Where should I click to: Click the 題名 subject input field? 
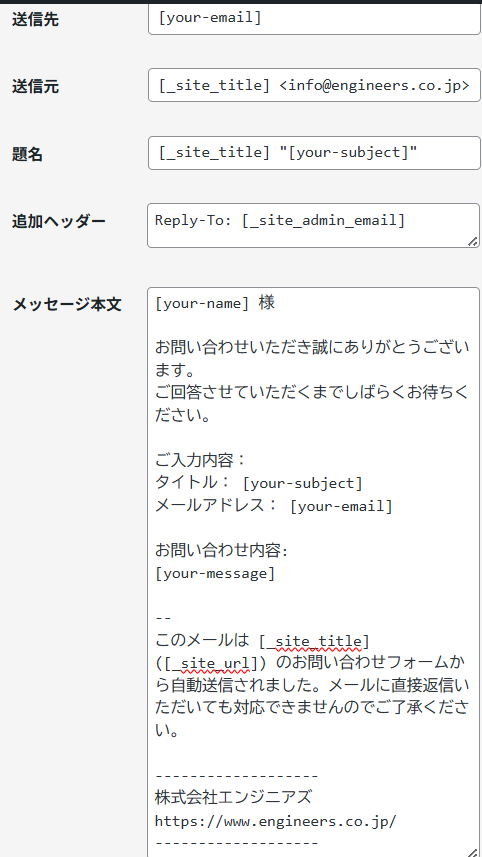pos(314,153)
